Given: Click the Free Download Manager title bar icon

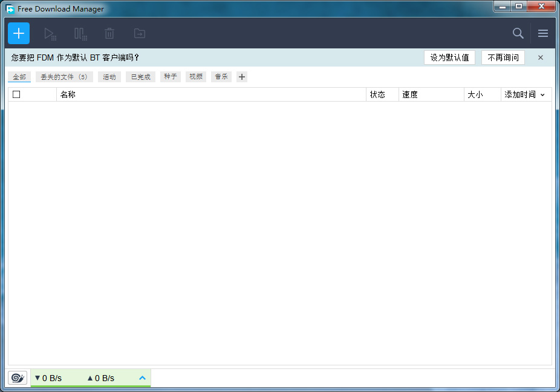Looking at the screenshot, I should 10,8.
